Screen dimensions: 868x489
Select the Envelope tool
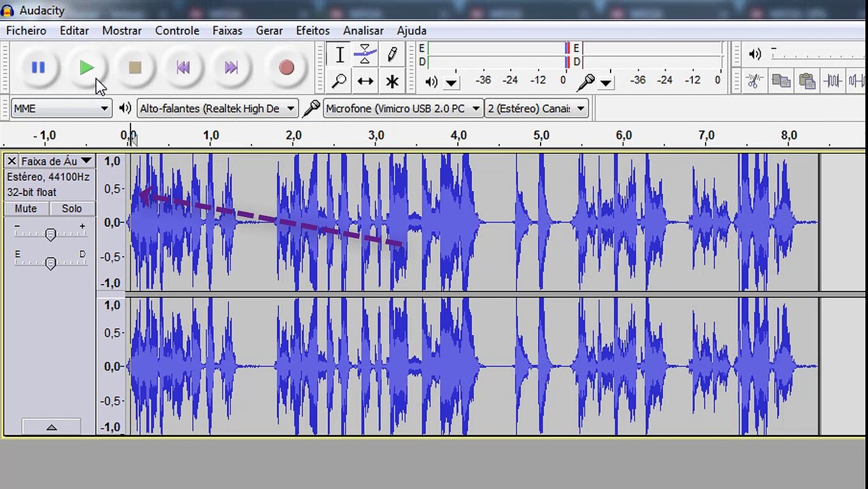[365, 54]
